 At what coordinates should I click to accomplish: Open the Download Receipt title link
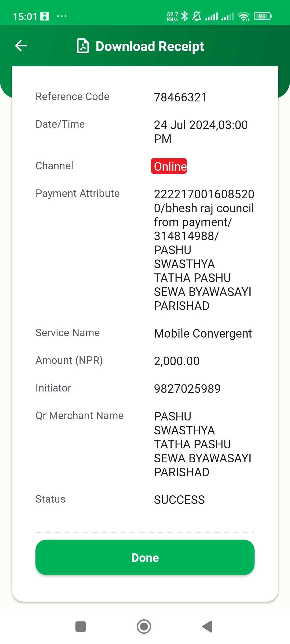tap(150, 46)
